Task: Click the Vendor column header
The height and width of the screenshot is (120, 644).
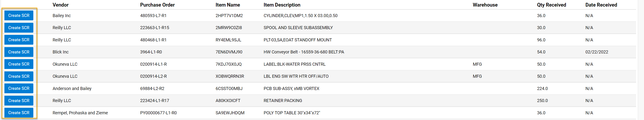Action: coord(61,5)
